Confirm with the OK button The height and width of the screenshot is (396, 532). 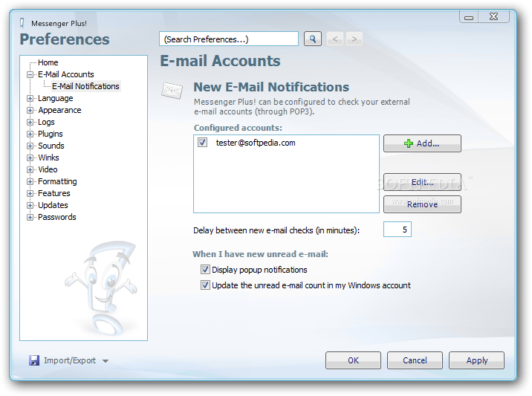click(x=353, y=360)
